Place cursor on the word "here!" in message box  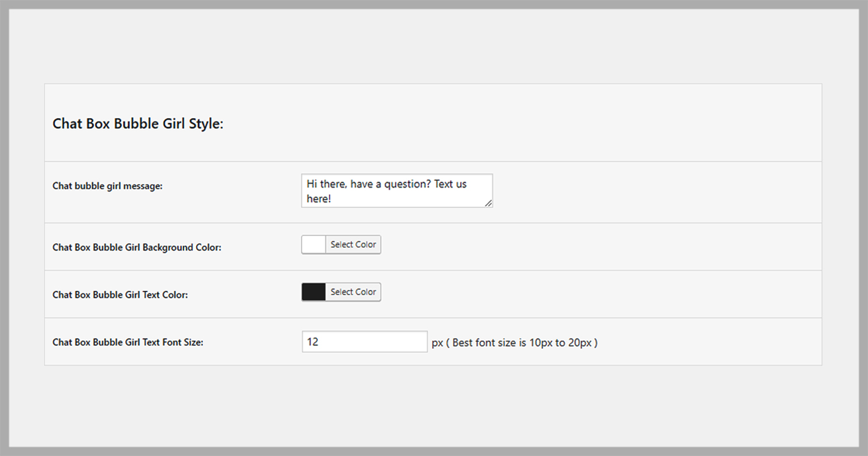point(319,199)
